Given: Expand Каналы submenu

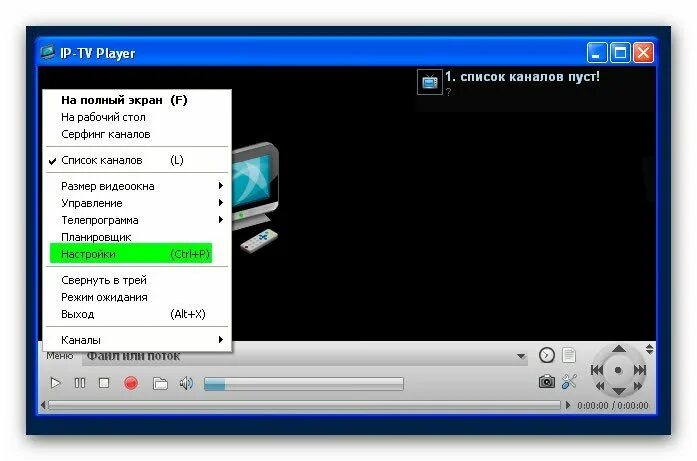Looking at the screenshot, I should (137, 340).
